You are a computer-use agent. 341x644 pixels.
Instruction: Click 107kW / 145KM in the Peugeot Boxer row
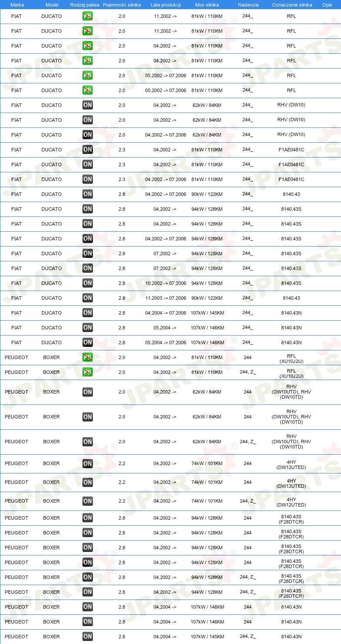207,637
